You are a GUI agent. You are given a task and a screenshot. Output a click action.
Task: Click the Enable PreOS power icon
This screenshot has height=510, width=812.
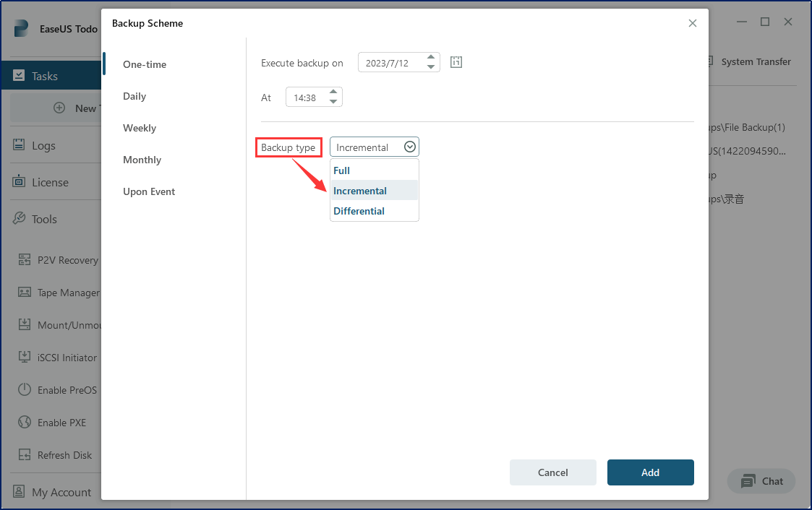25,389
